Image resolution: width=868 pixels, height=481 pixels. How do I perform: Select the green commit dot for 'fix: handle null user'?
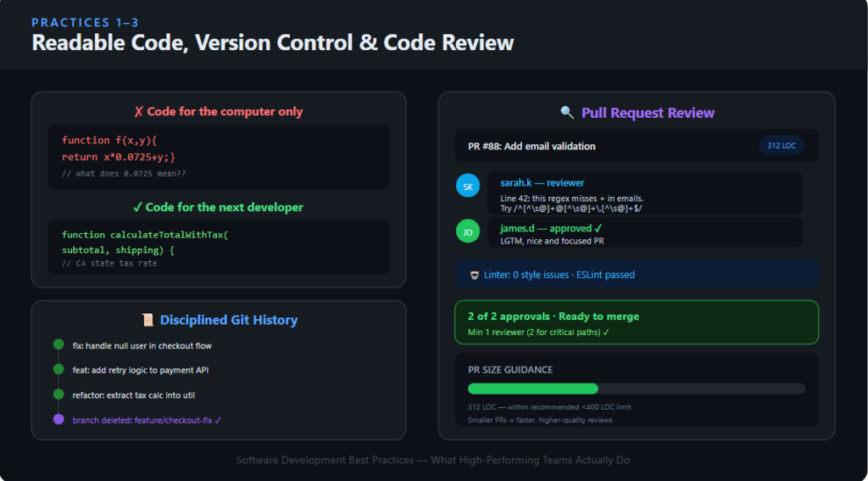[x=58, y=344]
